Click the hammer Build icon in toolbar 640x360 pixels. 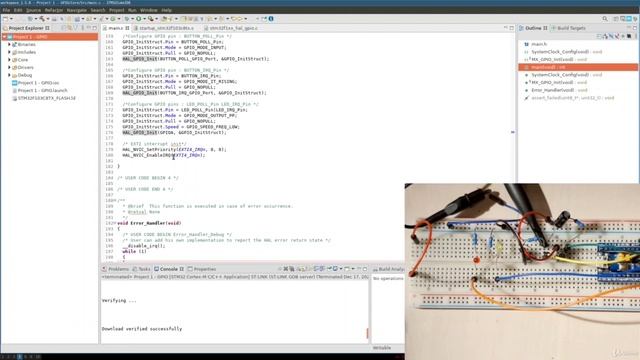(42, 19)
